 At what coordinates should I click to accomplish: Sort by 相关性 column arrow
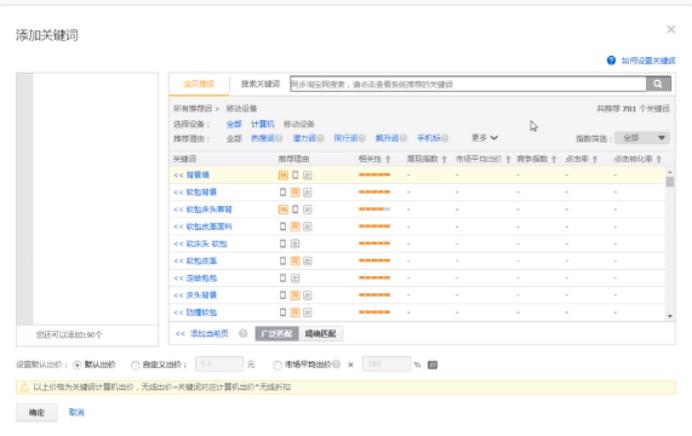point(388,159)
